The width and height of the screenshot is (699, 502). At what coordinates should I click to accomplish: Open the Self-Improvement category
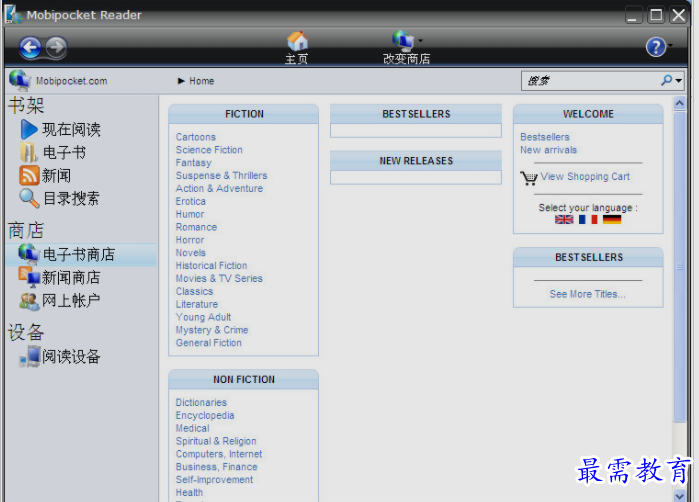pyautogui.click(x=214, y=480)
